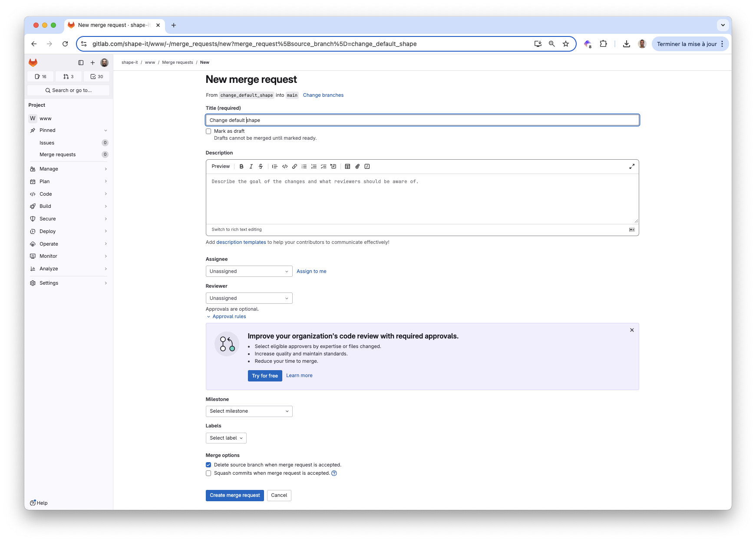Screen dimensions: 756x542
Task: Reload the page
Action: click(x=65, y=44)
